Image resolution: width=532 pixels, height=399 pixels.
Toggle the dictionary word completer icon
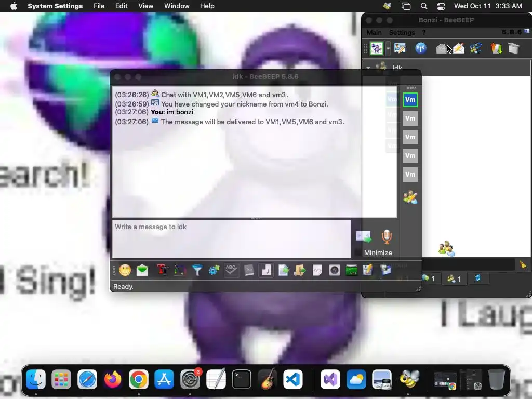(x=249, y=270)
